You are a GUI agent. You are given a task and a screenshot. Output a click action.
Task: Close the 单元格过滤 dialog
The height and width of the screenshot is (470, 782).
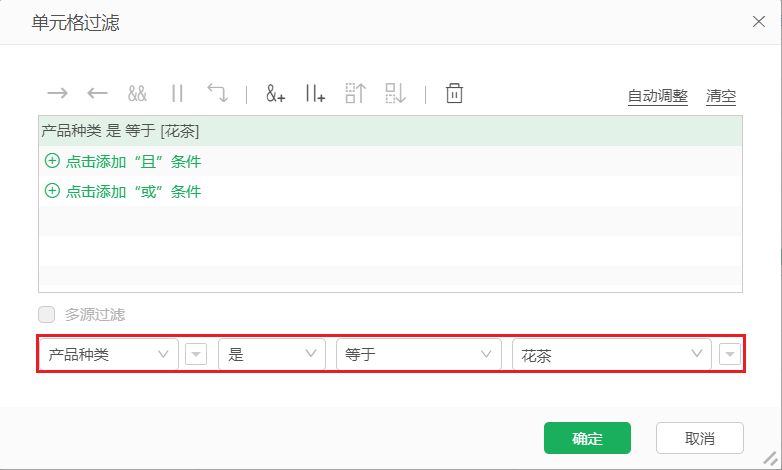759,21
